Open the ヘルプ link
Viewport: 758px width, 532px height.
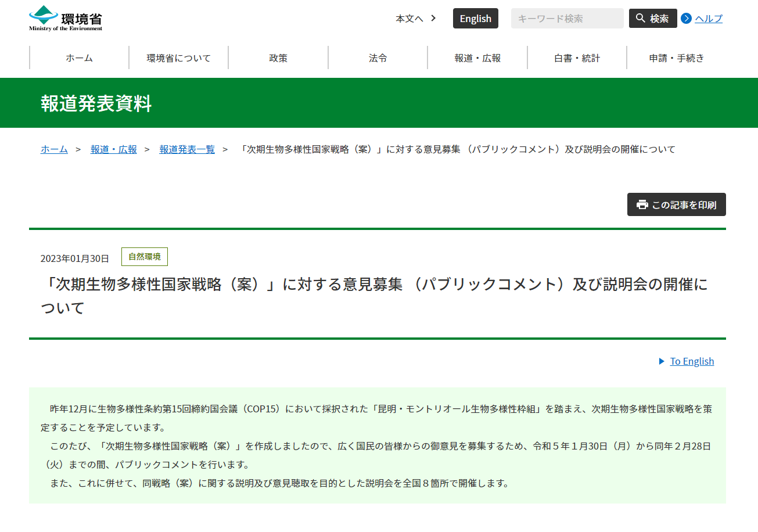(x=709, y=19)
